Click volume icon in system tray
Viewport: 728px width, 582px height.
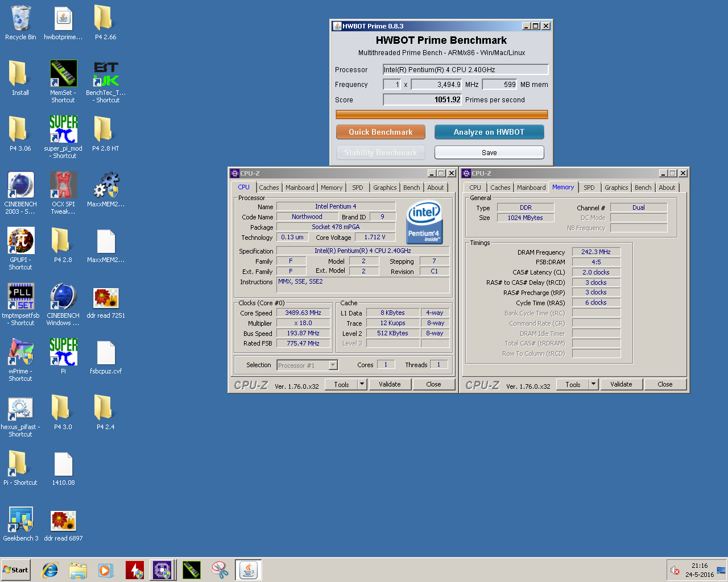tap(675, 571)
